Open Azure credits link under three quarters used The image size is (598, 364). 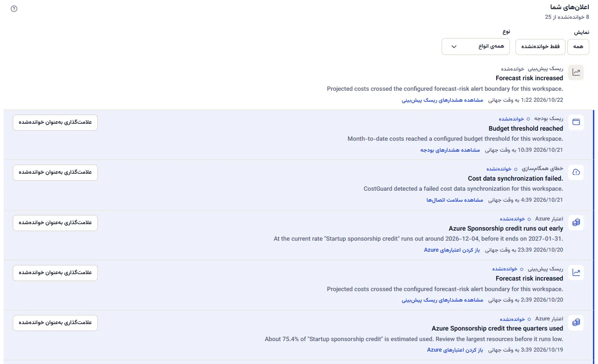[455, 350]
